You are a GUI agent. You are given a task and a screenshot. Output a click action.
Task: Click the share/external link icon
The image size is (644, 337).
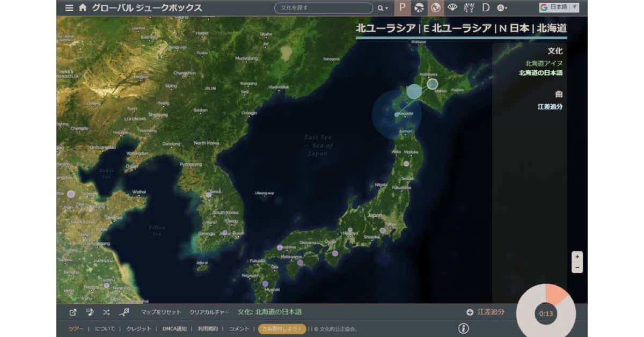point(73,312)
